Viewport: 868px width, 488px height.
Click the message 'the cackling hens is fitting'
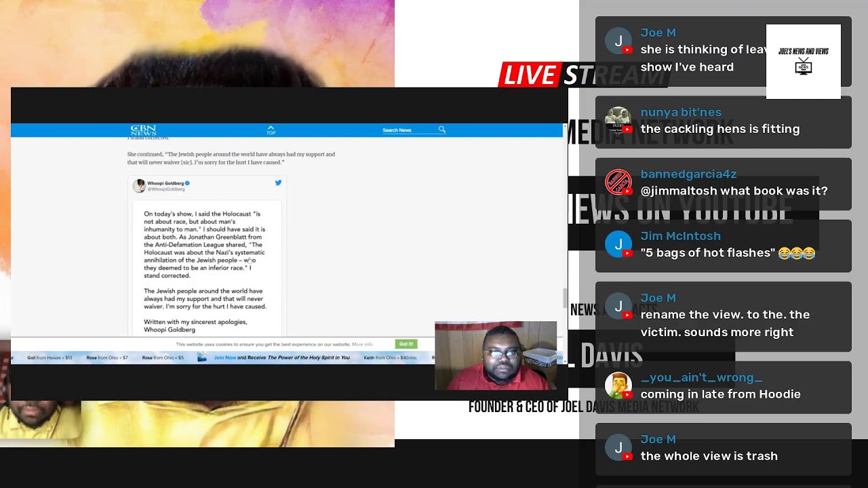coord(720,129)
